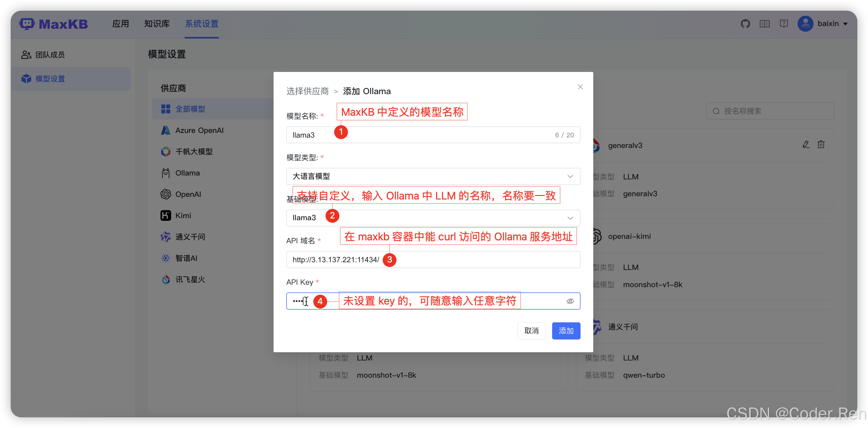868x428 pixels.
Task: Edit the generalv3 model via pencil icon
Action: 806,144
